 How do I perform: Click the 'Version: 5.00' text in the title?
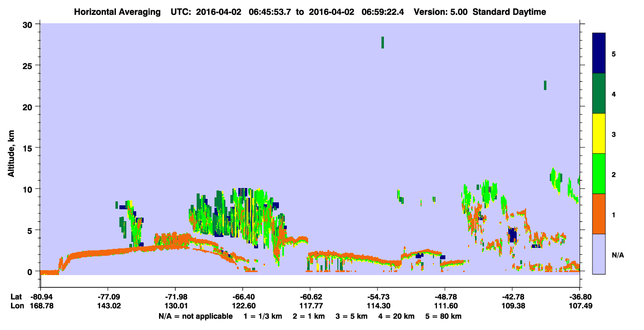441,12
